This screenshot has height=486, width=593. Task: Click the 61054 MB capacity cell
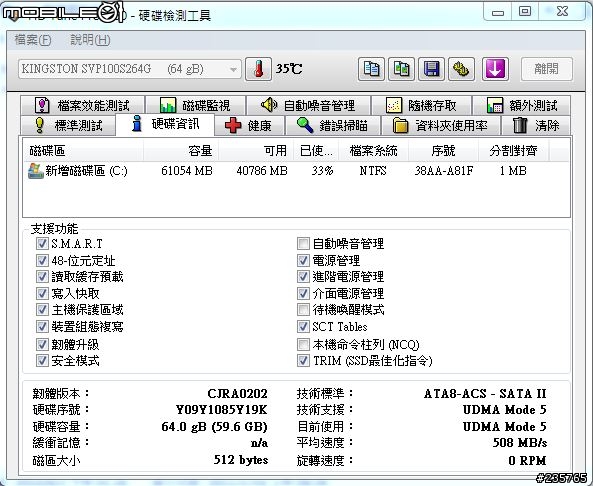point(187,171)
